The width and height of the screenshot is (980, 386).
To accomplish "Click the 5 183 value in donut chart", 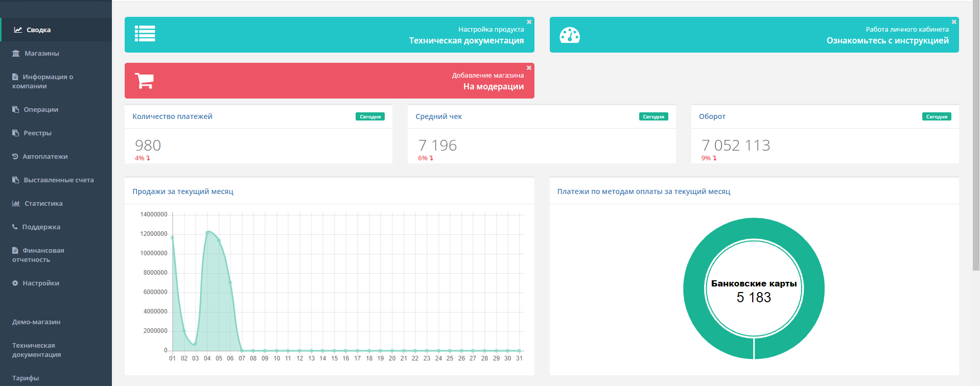I will tap(754, 297).
